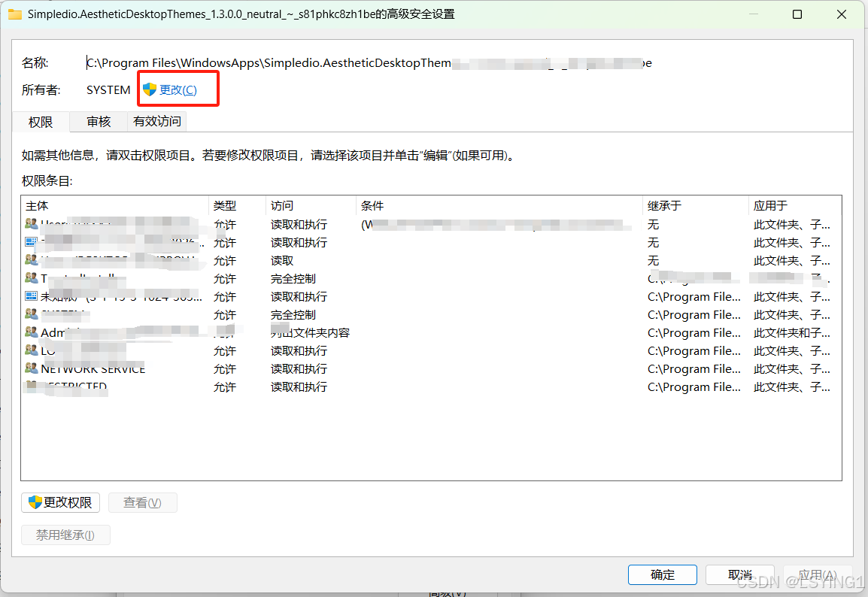Viewport: 868px width, 597px height.
Task: Sort by the 主体 column header
Action: 115,206
